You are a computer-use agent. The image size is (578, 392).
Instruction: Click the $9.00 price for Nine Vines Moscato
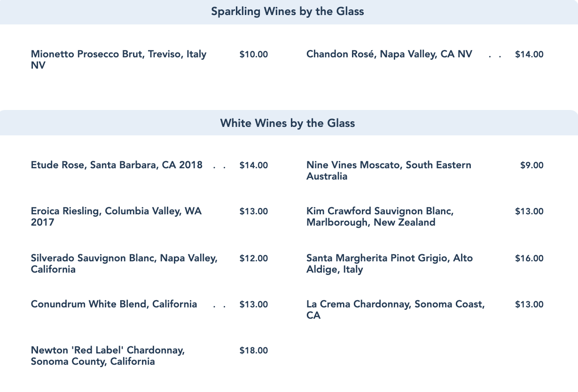click(531, 165)
